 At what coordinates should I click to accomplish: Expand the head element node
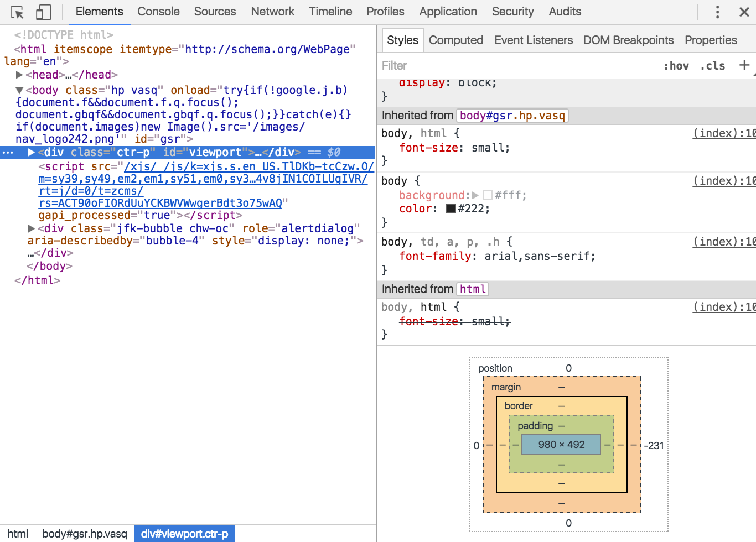pyautogui.click(x=19, y=75)
